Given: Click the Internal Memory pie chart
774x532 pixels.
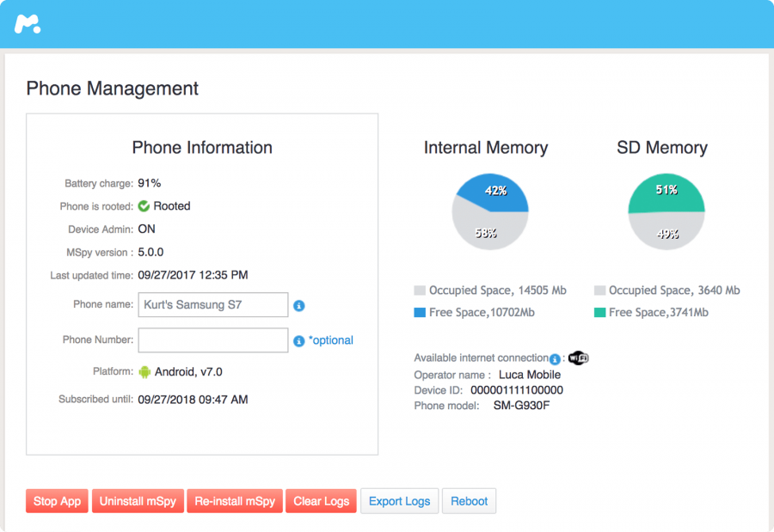Looking at the screenshot, I should tap(490, 211).
